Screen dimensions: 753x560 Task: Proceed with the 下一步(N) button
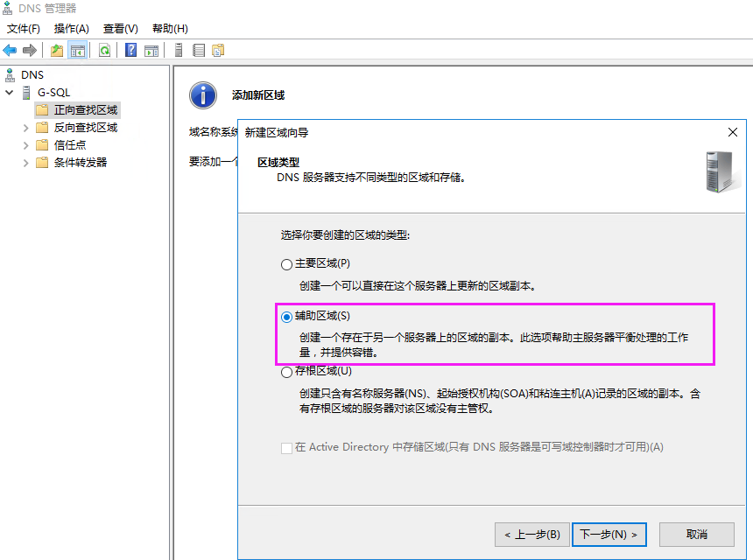(x=609, y=535)
